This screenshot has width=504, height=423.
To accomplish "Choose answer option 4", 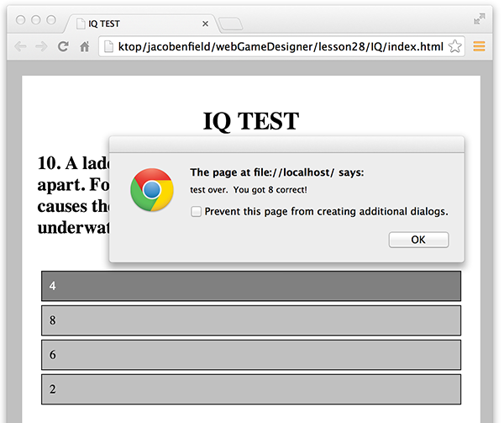I will [251, 286].
